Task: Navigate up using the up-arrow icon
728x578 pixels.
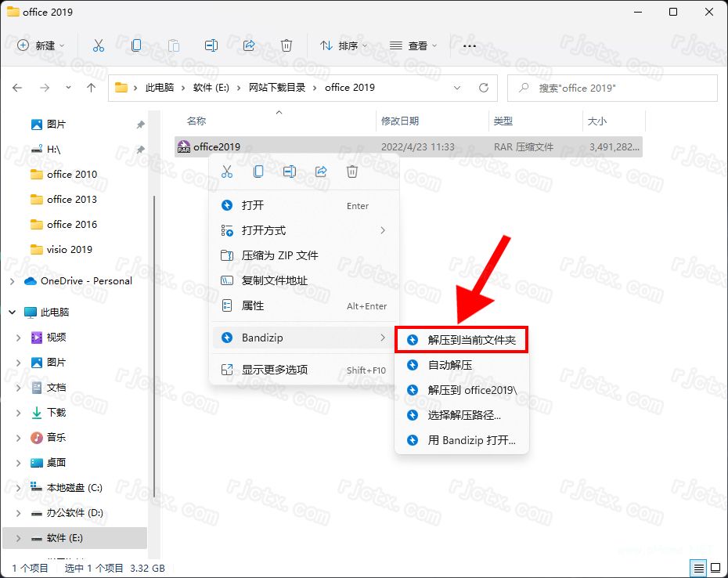Action: [x=90, y=88]
